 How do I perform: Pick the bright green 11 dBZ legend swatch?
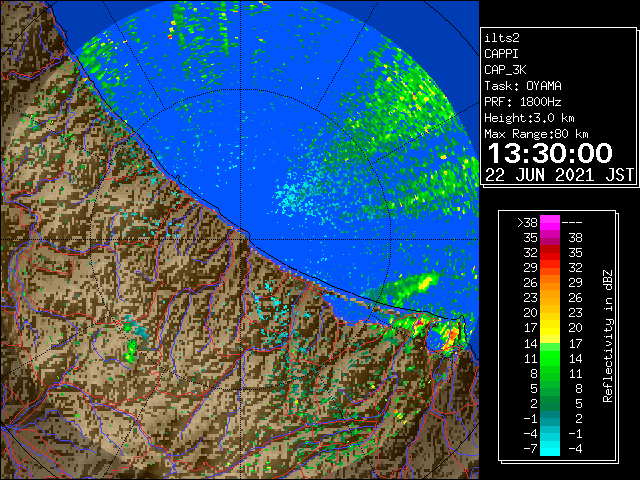[x=550, y=358]
